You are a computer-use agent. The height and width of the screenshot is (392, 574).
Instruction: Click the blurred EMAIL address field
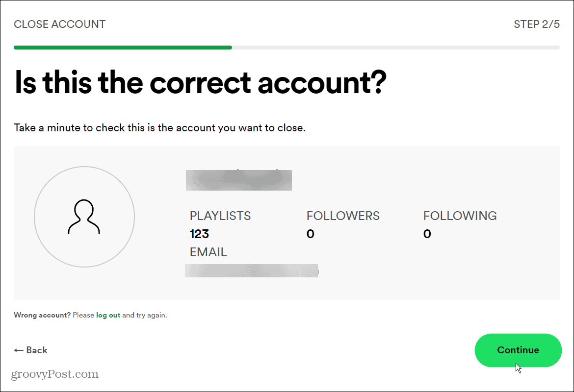(x=251, y=271)
